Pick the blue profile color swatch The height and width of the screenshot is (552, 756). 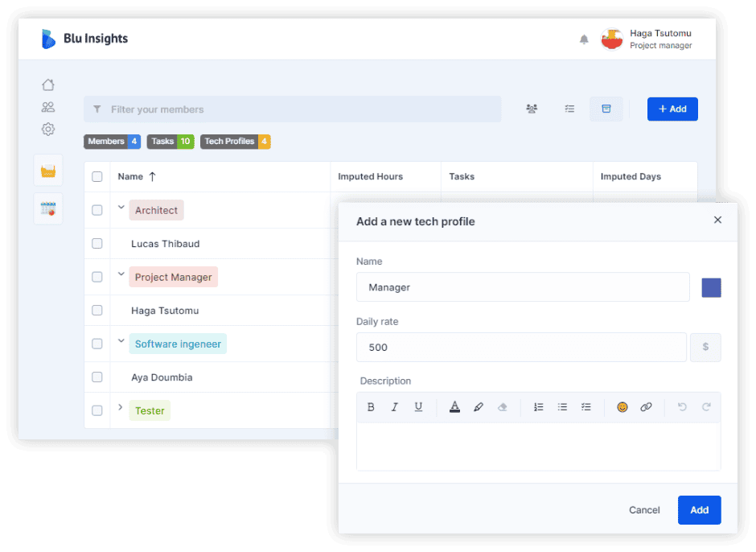pos(711,287)
